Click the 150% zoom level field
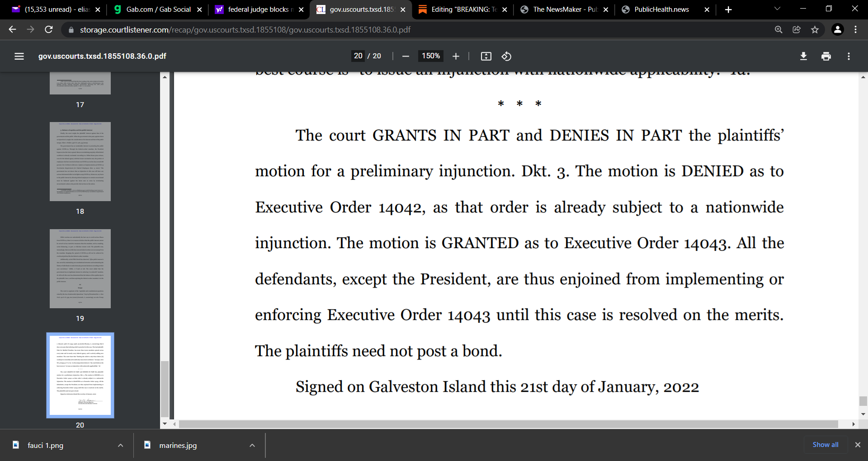The image size is (868, 461). click(430, 56)
